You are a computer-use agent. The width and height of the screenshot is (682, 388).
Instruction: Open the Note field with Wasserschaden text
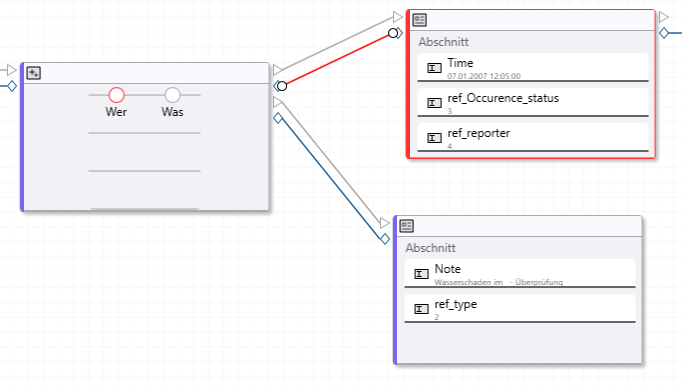click(x=520, y=274)
